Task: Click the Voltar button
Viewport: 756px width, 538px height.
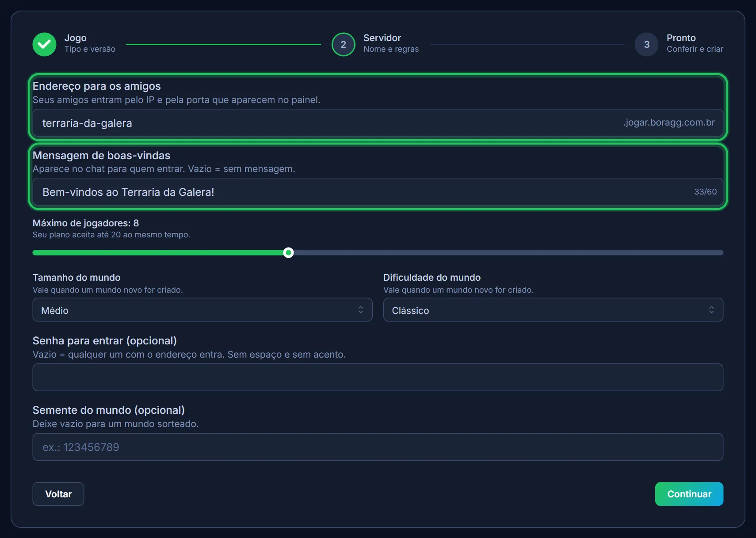Action: click(58, 494)
